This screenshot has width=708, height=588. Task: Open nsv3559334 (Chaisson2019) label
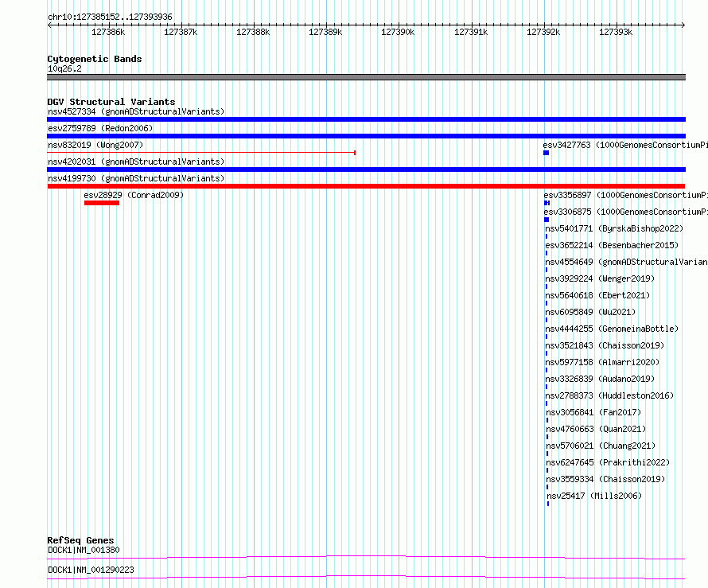[x=605, y=479]
